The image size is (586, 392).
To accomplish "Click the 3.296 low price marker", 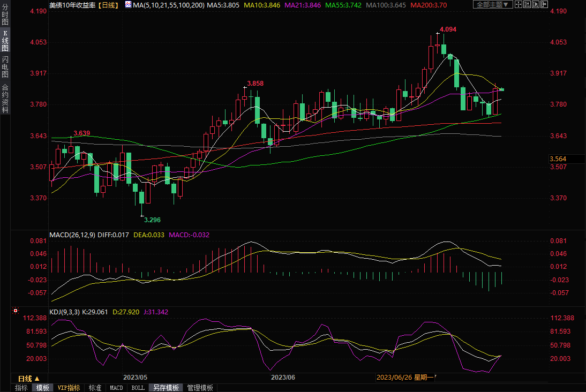I will coord(152,220).
